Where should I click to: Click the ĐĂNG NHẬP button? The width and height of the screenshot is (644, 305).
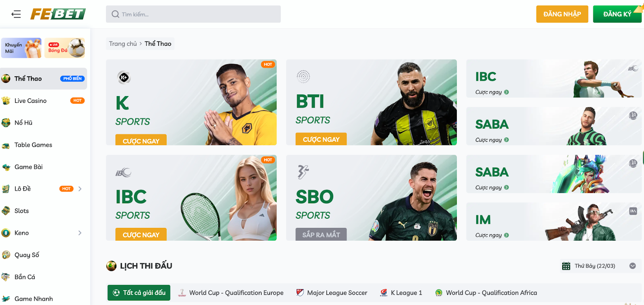coord(562,14)
